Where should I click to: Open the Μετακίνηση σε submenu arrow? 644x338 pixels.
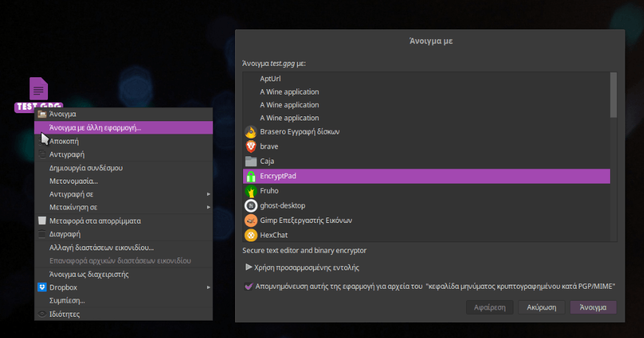tap(208, 207)
